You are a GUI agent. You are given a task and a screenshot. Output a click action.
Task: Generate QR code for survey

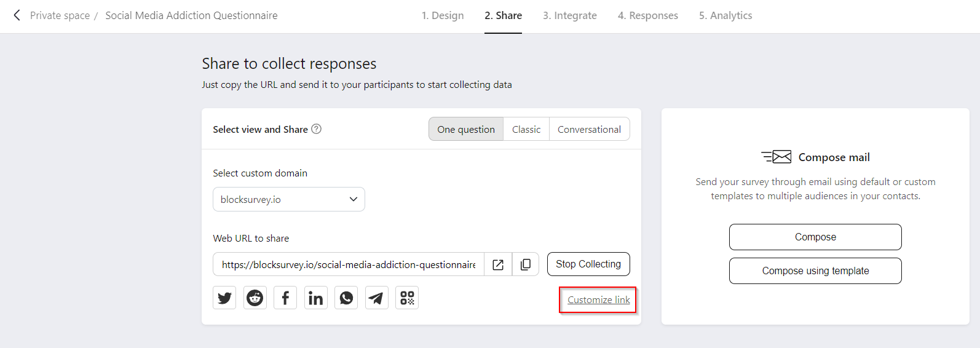tap(407, 298)
